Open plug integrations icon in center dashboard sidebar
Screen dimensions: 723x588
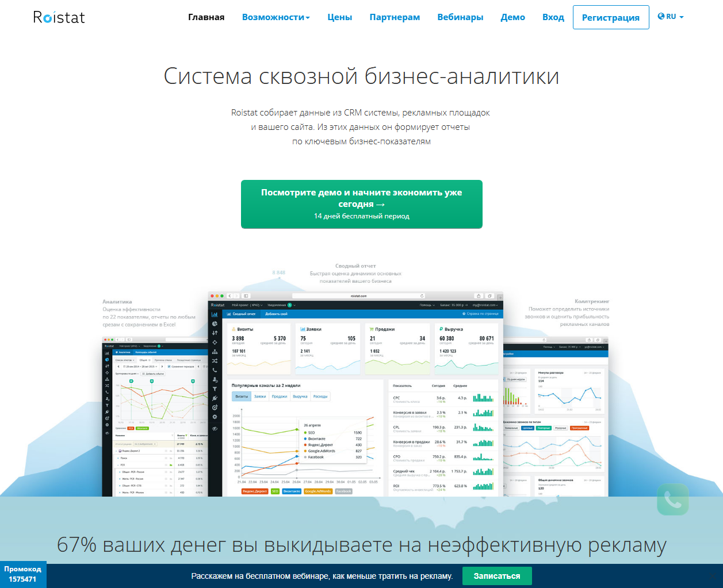(x=215, y=398)
